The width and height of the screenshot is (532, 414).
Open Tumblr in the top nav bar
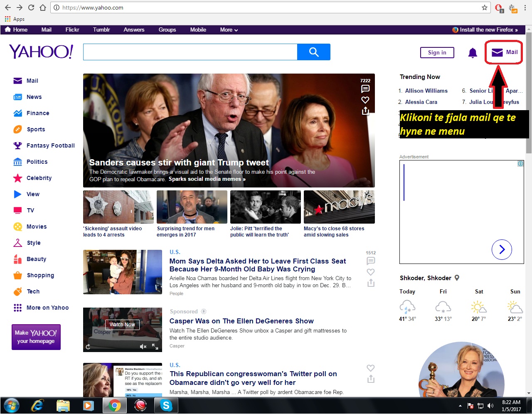click(101, 30)
